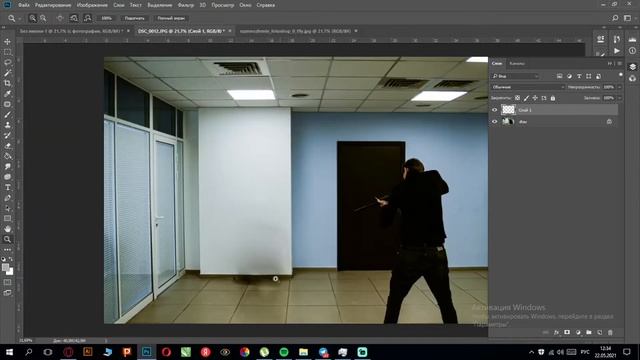Select the Lasso tool
The width and height of the screenshot is (640, 360).
tap(7, 62)
